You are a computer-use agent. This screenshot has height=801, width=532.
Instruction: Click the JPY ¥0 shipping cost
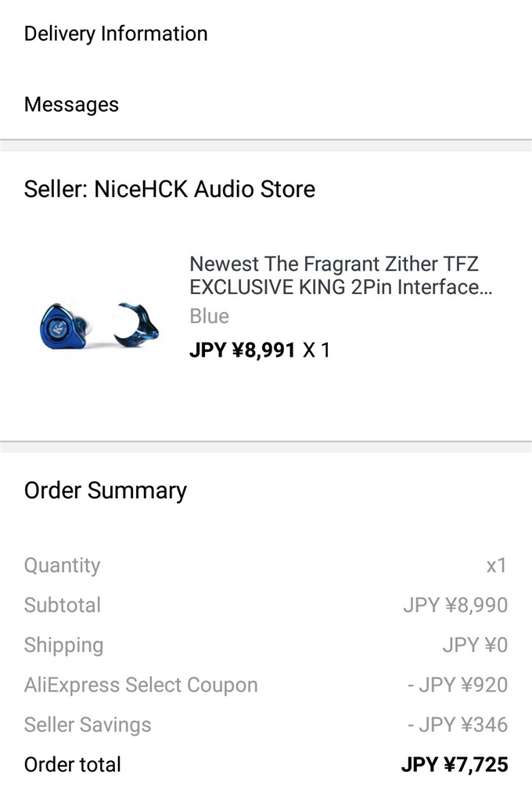475,645
